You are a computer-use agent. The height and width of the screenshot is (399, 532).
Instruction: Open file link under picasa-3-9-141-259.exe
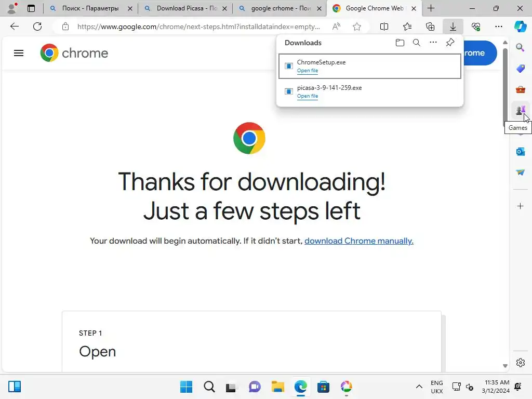pos(308,96)
